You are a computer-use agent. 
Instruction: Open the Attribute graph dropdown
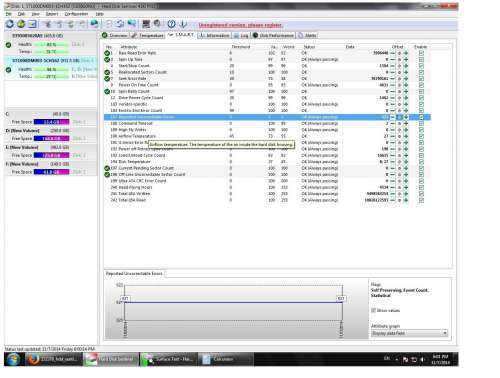(x=409, y=333)
